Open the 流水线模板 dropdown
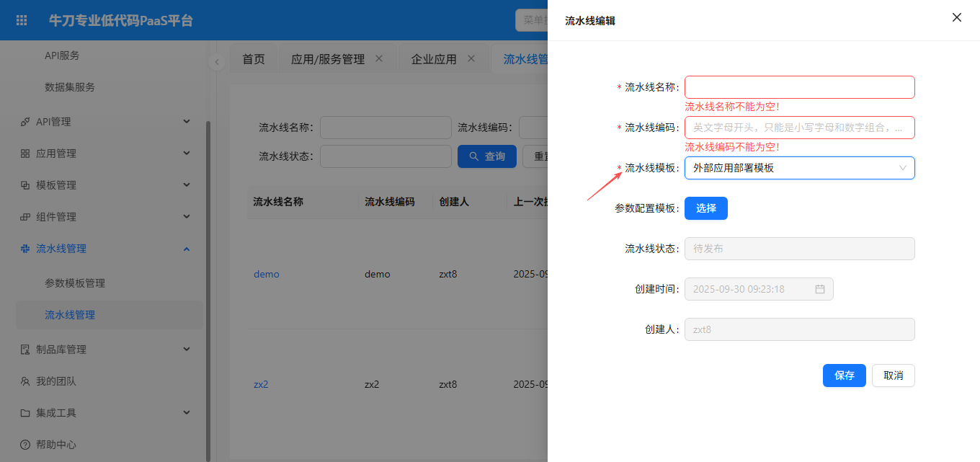The image size is (980, 462). (x=799, y=168)
